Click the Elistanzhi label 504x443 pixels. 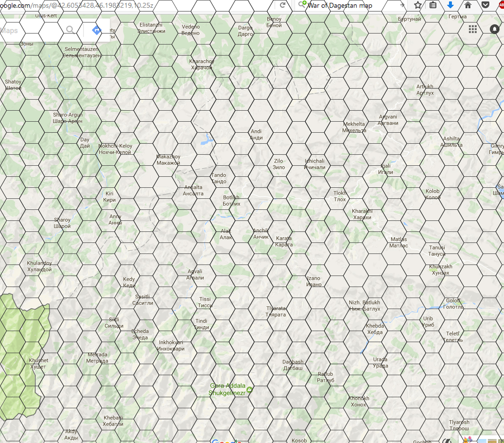pyautogui.click(x=151, y=28)
